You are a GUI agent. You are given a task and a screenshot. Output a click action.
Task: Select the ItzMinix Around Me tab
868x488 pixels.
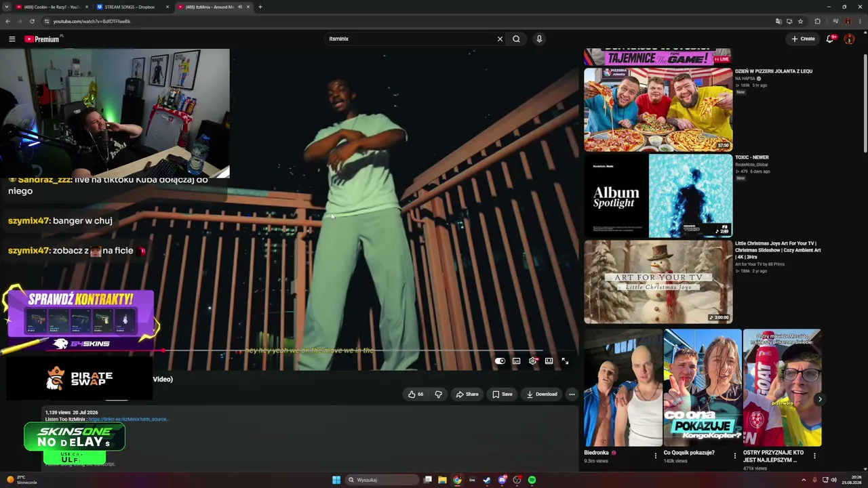coord(209,7)
